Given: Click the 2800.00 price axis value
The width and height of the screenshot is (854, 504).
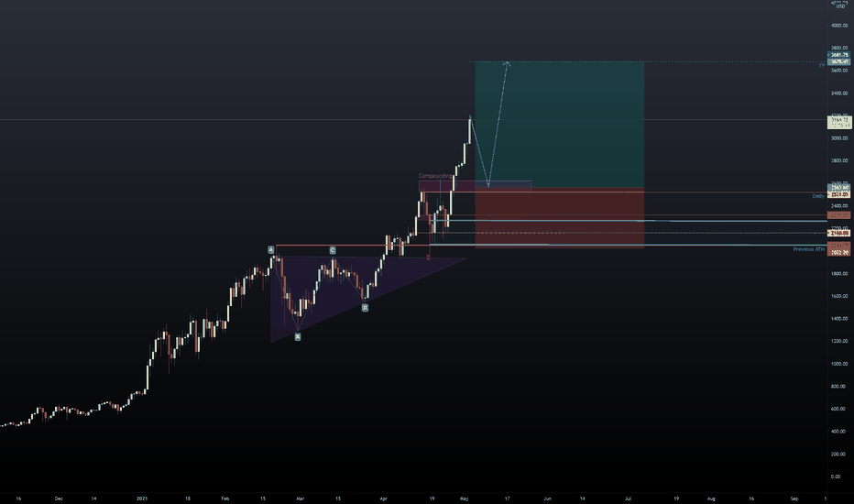Looking at the screenshot, I should [839, 160].
